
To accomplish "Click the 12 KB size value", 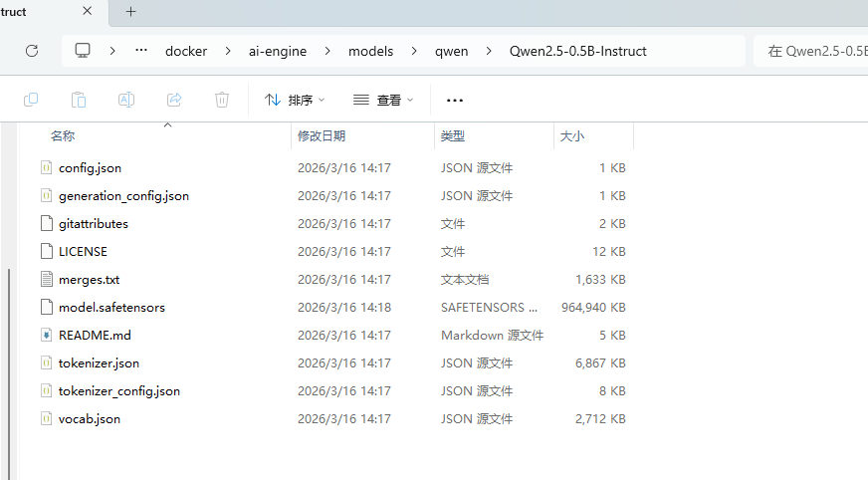I will [x=609, y=251].
